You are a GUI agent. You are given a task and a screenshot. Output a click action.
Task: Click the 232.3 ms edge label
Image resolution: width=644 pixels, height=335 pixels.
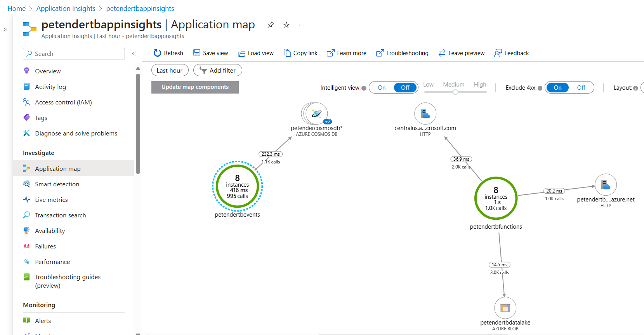pos(271,154)
